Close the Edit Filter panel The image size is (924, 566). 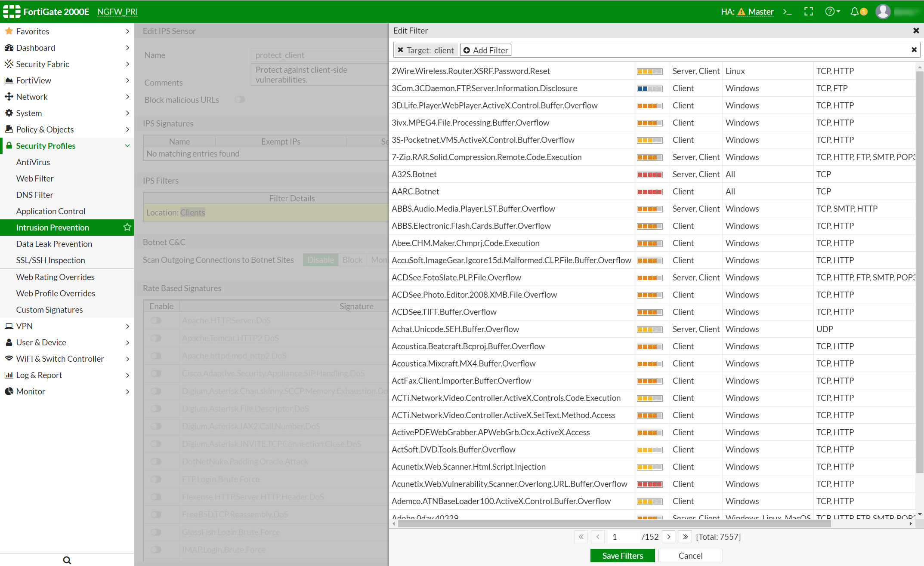(916, 31)
